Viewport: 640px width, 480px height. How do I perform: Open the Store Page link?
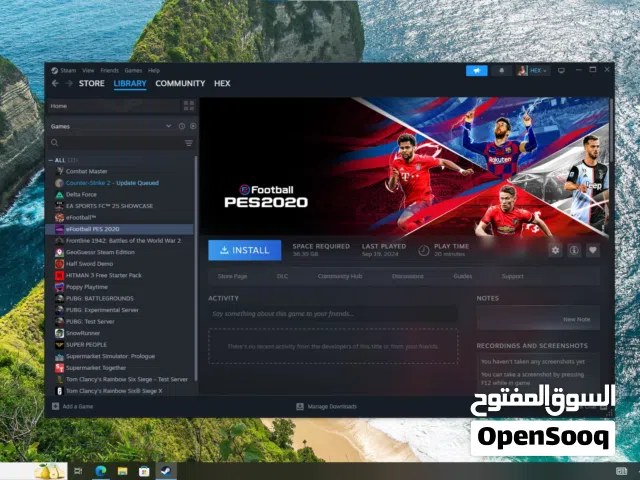pos(232,276)
